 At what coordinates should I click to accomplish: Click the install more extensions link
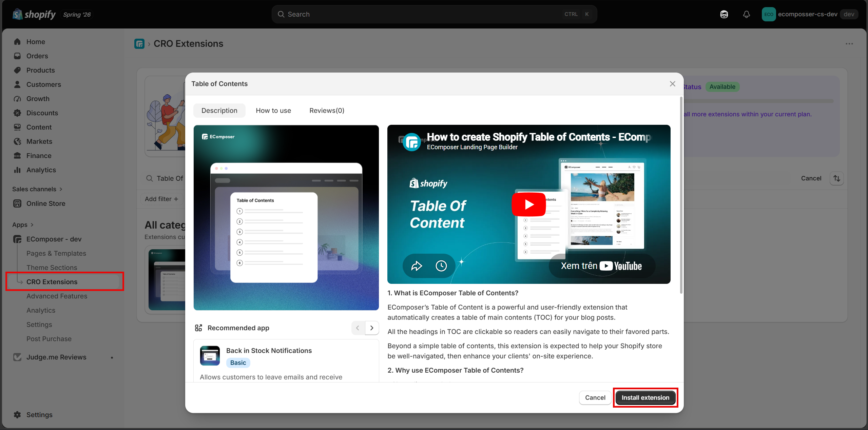(748, 114)
